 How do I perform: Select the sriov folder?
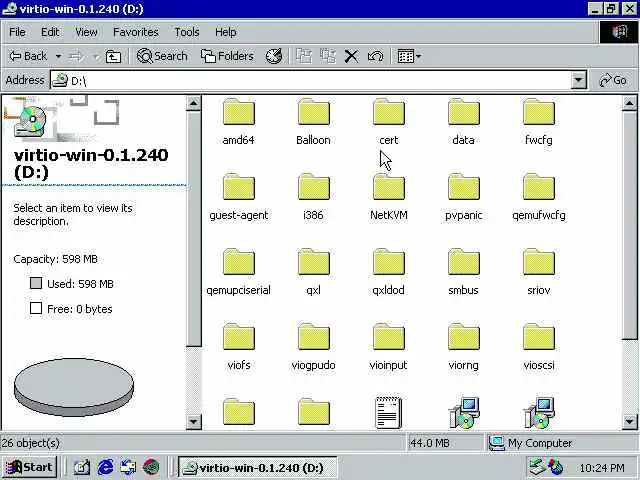539,262
